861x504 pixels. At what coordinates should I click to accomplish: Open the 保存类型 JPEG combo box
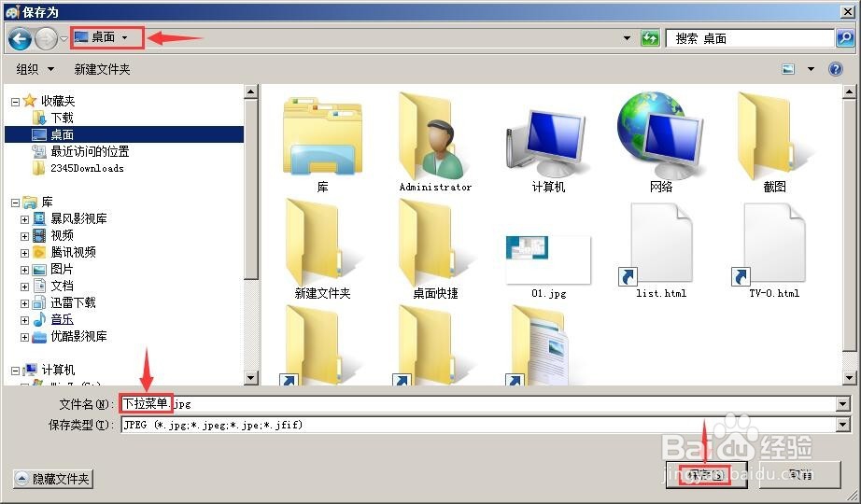pyautogui.click(x=485, y=425)
